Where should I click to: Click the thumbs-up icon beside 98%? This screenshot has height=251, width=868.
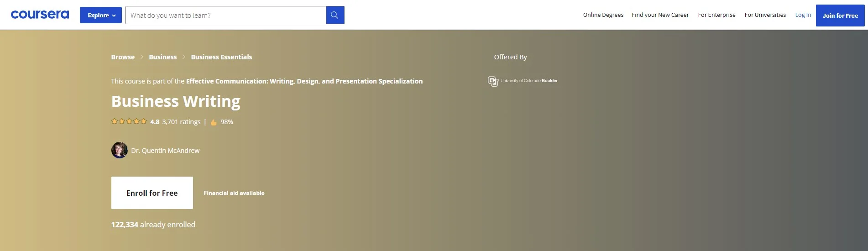click(214, 122)
